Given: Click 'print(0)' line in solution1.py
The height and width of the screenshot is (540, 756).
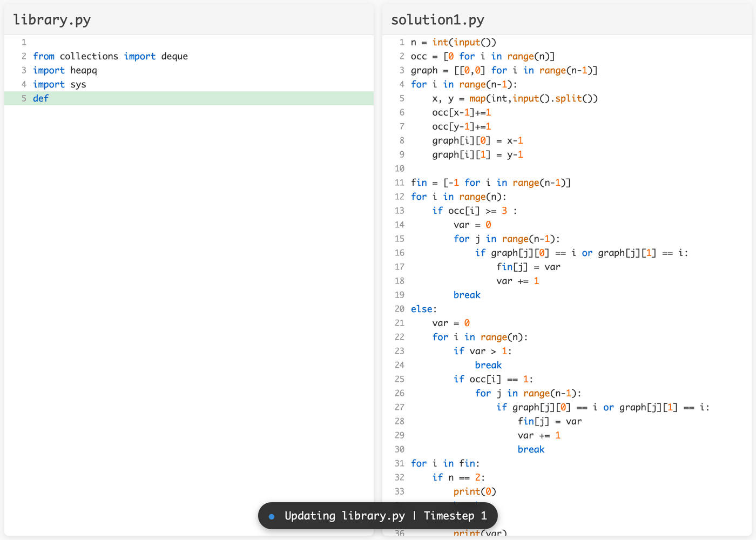Looking at the screenshot, I should pos(475,491).
